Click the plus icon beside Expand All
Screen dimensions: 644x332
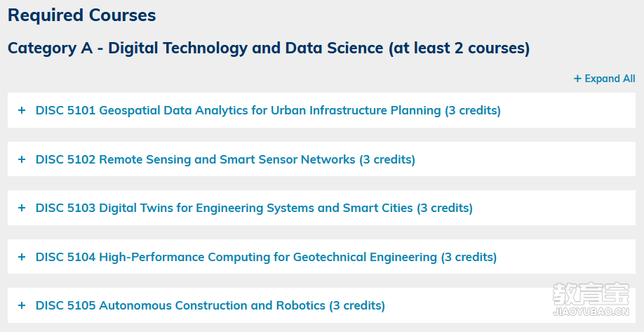coord(577,79)
